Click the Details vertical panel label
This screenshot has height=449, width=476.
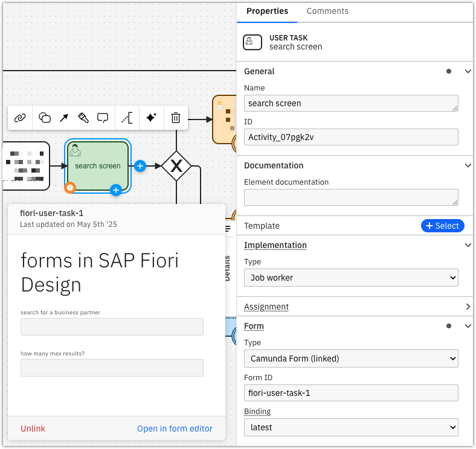pyautogui.click(x=227, y=269)
